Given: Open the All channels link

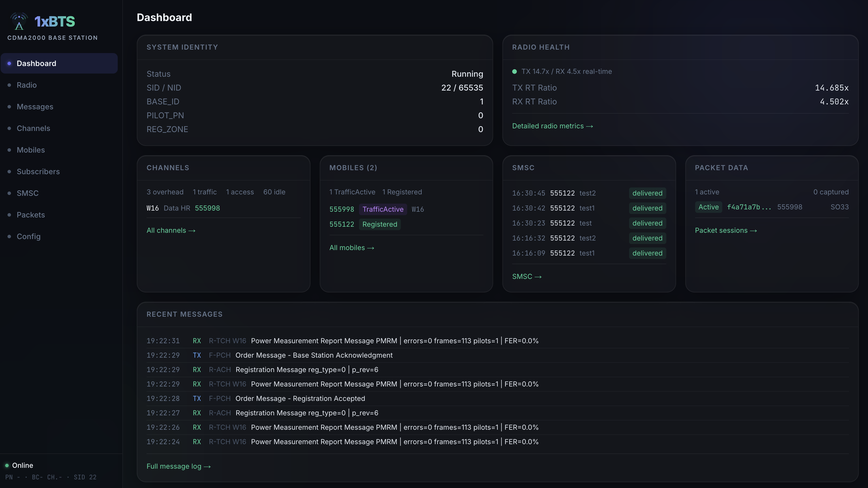Looking at the screenshot, I should click(x=171, y=230).
